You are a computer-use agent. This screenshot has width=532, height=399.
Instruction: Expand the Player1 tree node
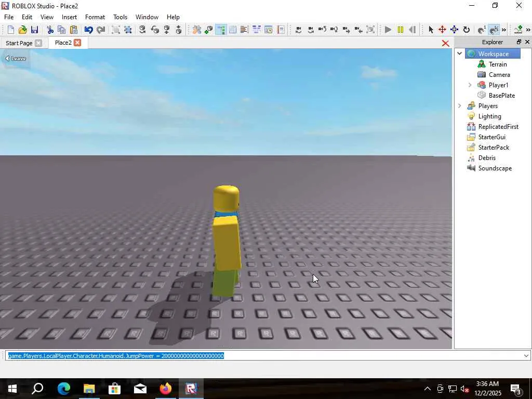(470, 85)
